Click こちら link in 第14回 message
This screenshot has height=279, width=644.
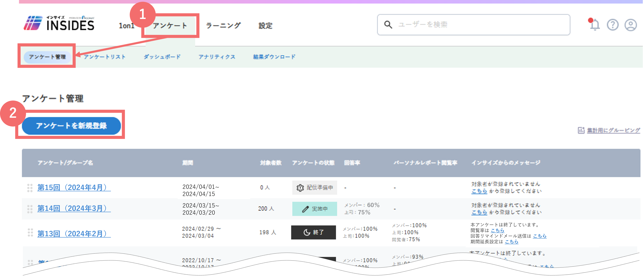[x=479, y=212]
